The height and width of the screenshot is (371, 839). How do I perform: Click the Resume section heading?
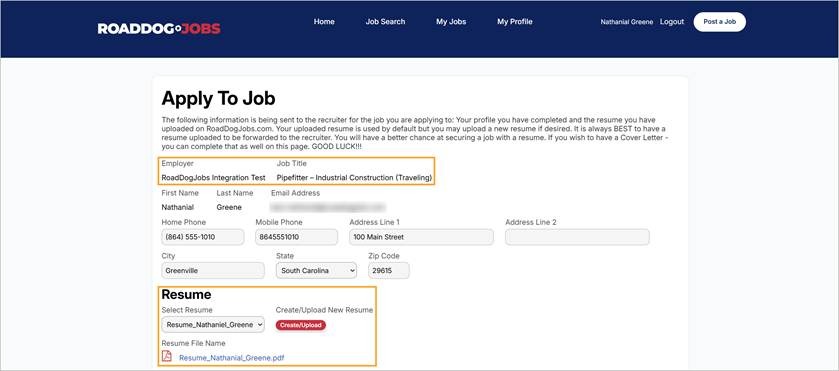click(x=186, y=294)
